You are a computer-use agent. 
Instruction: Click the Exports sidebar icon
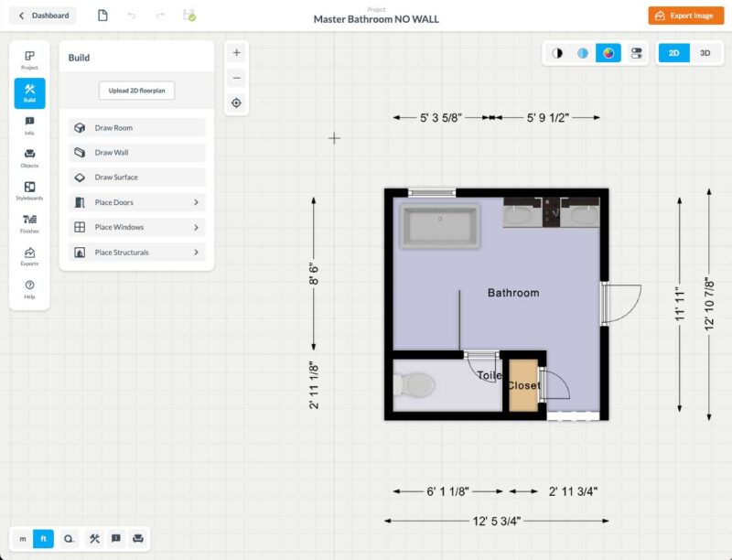coord(29,256)
